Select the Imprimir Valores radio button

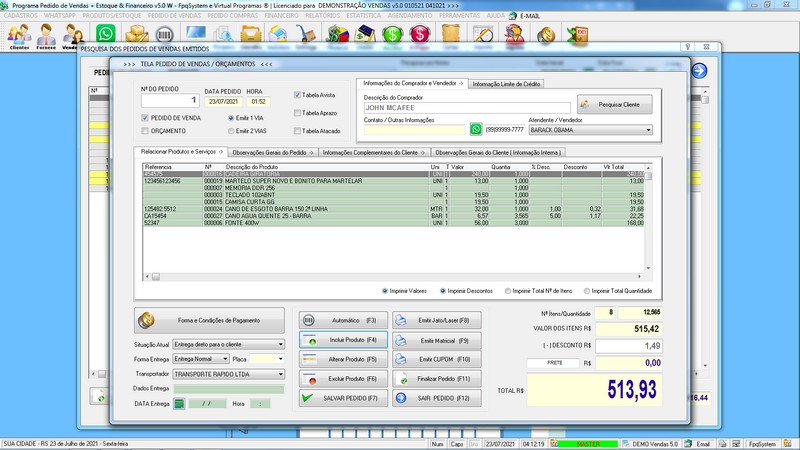tap(385, 291)
